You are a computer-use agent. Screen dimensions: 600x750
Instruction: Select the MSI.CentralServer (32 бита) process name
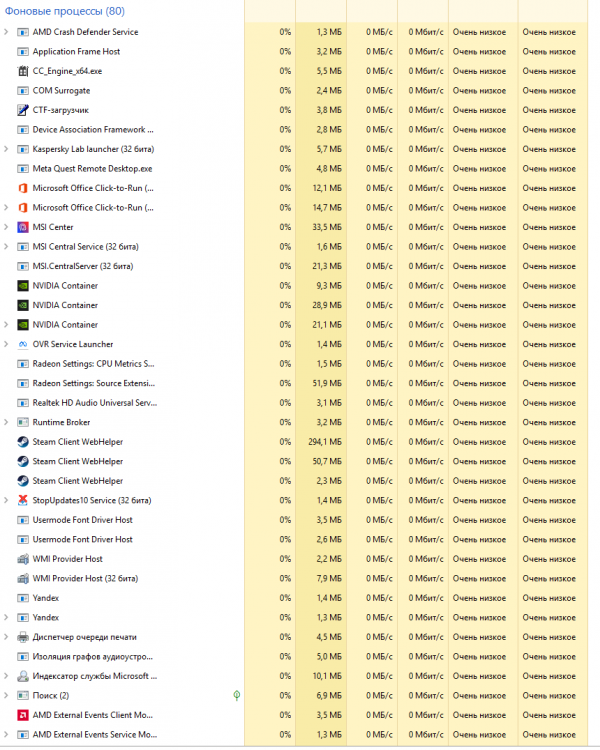click(83, 266)
